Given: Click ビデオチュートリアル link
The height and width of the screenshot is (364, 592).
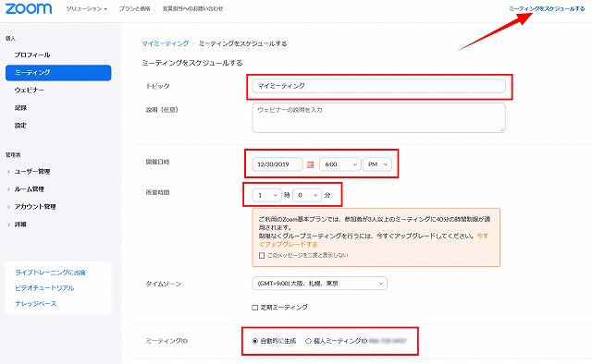Looking at the screenshot, I should pyautogui.click(x=44, y=288).
